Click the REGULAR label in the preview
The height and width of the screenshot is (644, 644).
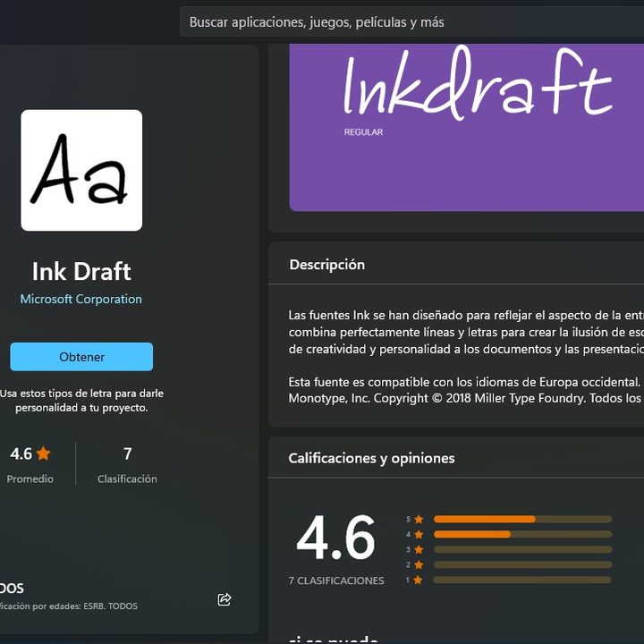363,132
